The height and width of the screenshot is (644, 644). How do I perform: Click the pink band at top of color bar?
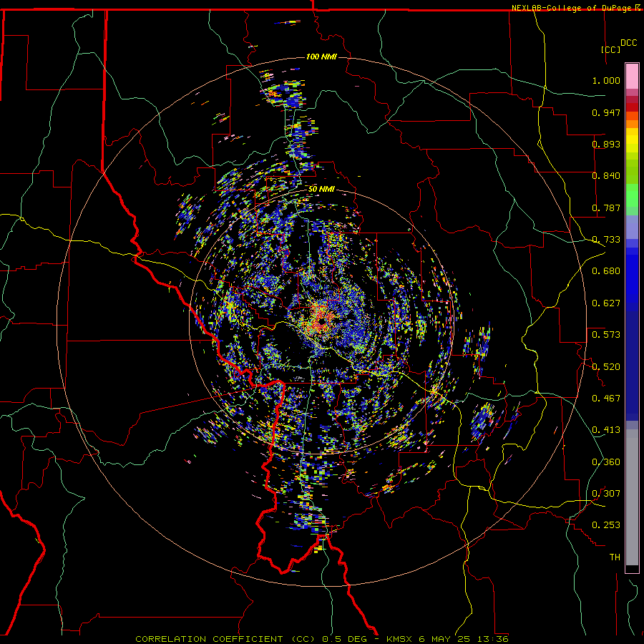[632, 76]
